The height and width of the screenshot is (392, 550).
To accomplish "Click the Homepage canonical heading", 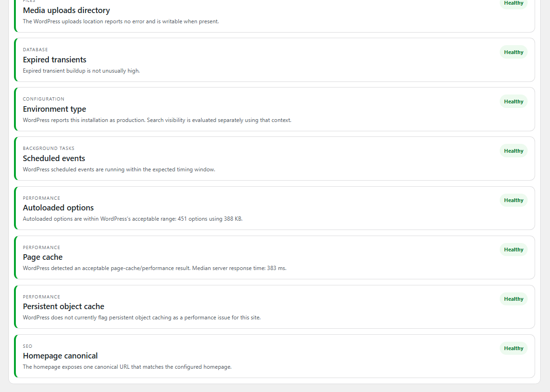I will point(61,356).
